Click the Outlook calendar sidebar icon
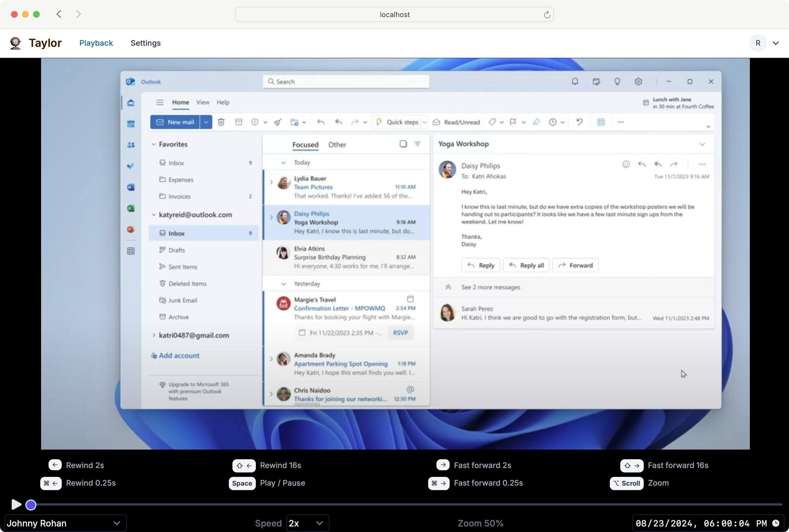 131,124
